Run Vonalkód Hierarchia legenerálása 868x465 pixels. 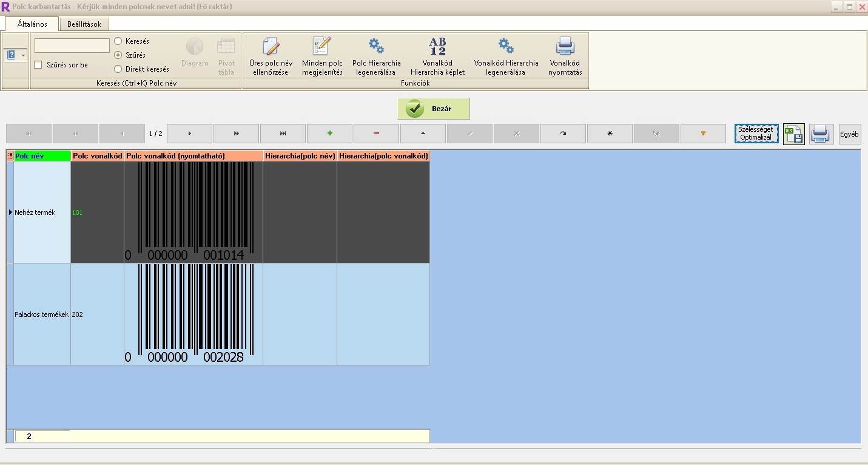(506, 56)
